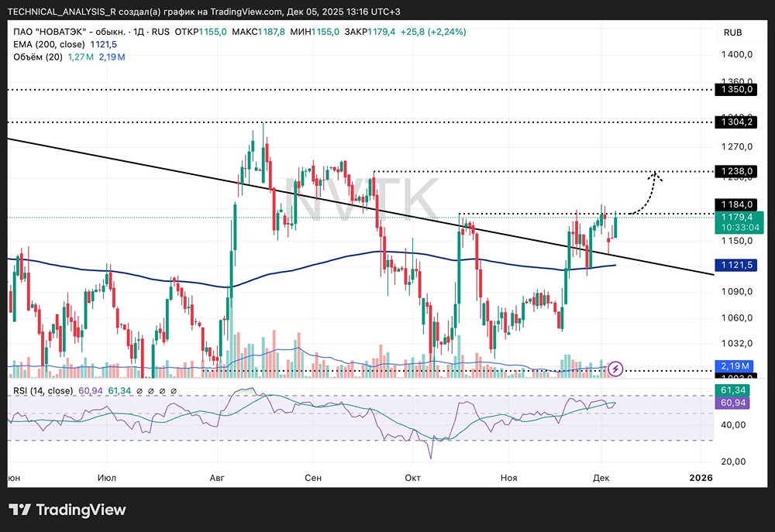Click the RSI legend value 61,34

pyautogui.click(x=119, y=391)
